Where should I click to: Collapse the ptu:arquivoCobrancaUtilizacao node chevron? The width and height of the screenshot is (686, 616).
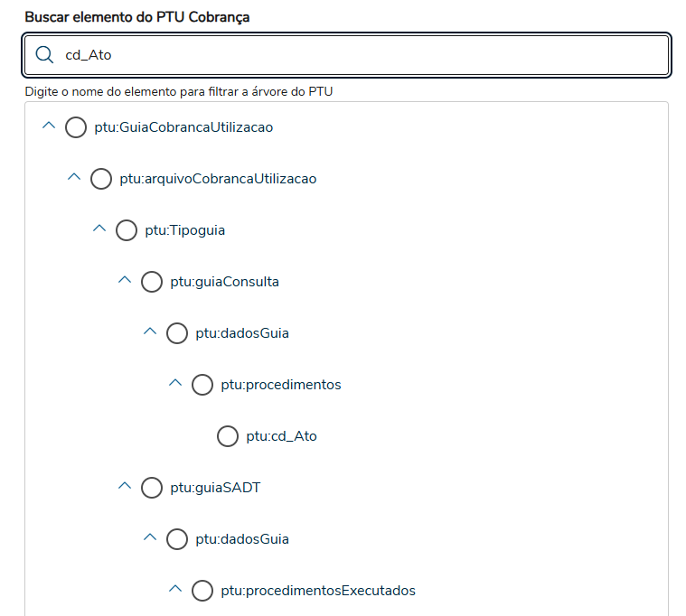[74, 178]
